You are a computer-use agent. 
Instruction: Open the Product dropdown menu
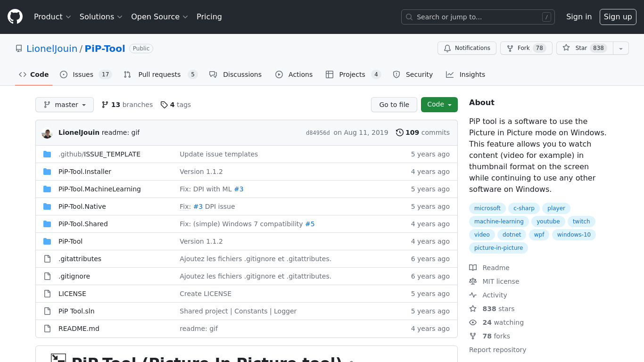52,16
